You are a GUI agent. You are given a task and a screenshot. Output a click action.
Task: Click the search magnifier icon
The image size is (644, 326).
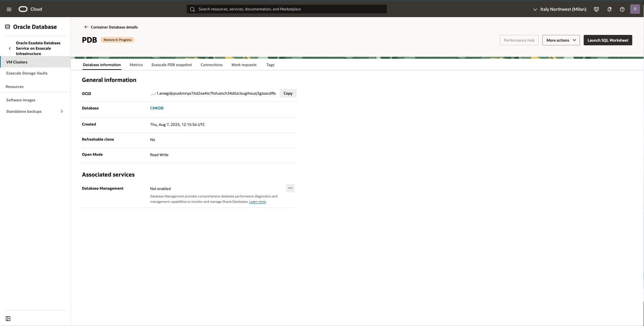coord(192,9)
